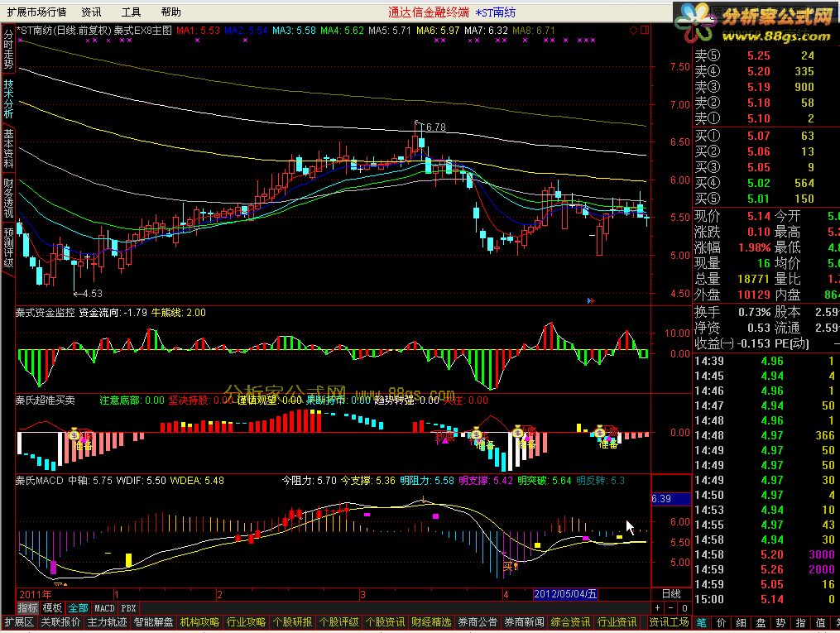Image resolution: width=840 pixels, height=633 pixels.
Task: Open the 机构攻略 tab
Action: [x=199, y=621]
